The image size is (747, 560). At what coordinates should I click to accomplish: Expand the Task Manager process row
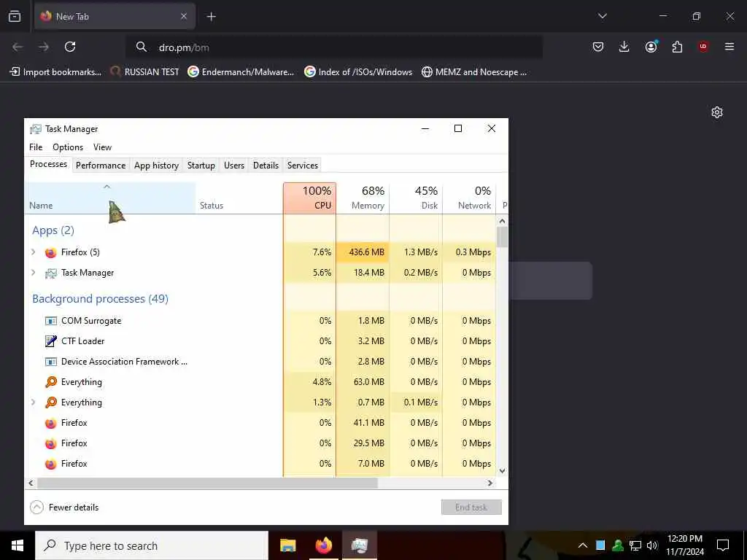point(34,273)
